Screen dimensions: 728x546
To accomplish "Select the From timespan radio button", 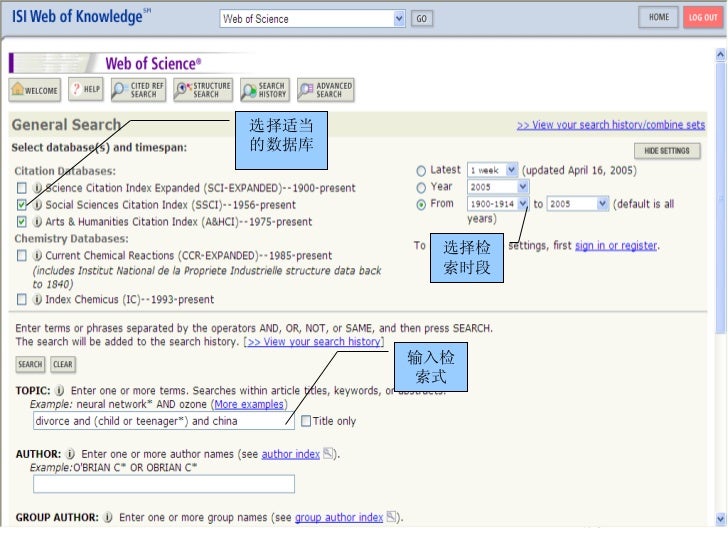I will point(421,205).
